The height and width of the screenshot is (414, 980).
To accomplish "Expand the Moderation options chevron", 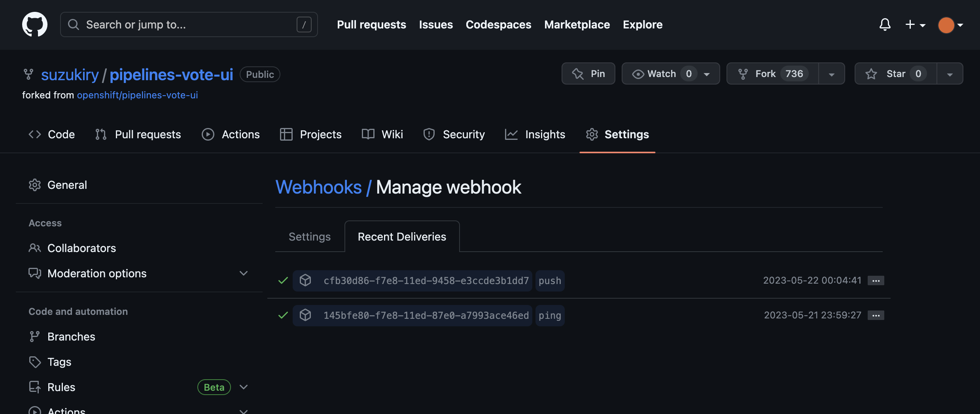I will point(244,273).
